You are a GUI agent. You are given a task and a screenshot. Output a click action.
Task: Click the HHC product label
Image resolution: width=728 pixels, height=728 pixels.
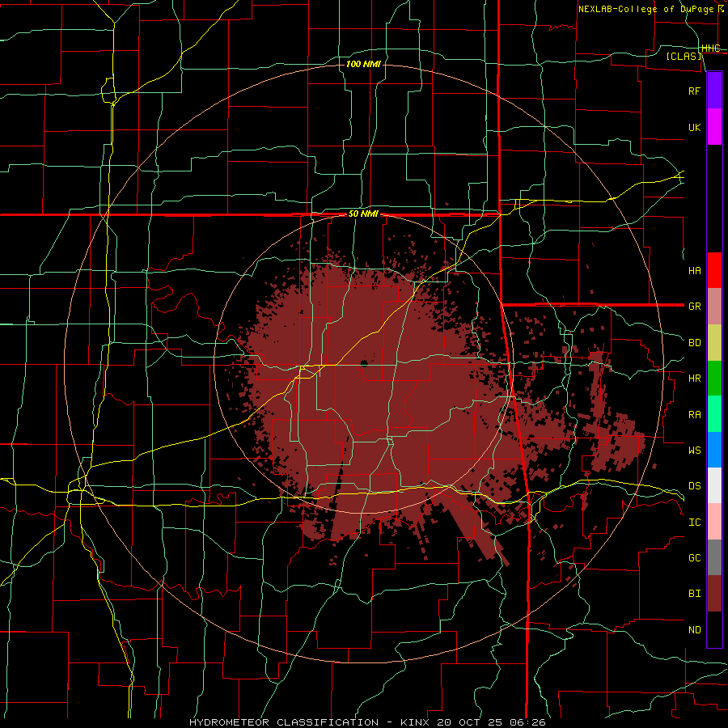710,49
